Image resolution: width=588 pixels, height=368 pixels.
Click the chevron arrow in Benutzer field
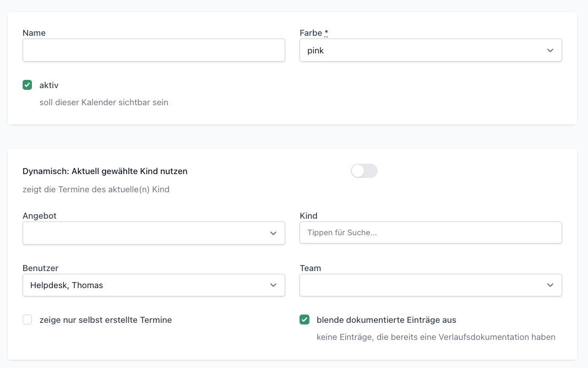click(x=273, y=285)
